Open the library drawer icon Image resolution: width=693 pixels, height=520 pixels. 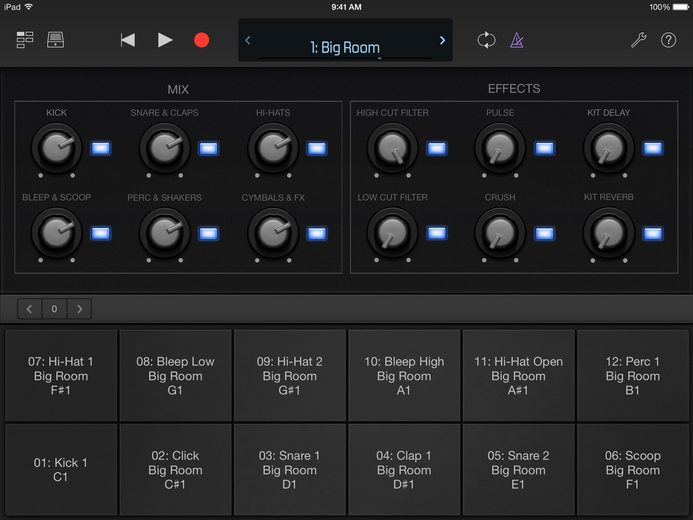pos(55,40)
